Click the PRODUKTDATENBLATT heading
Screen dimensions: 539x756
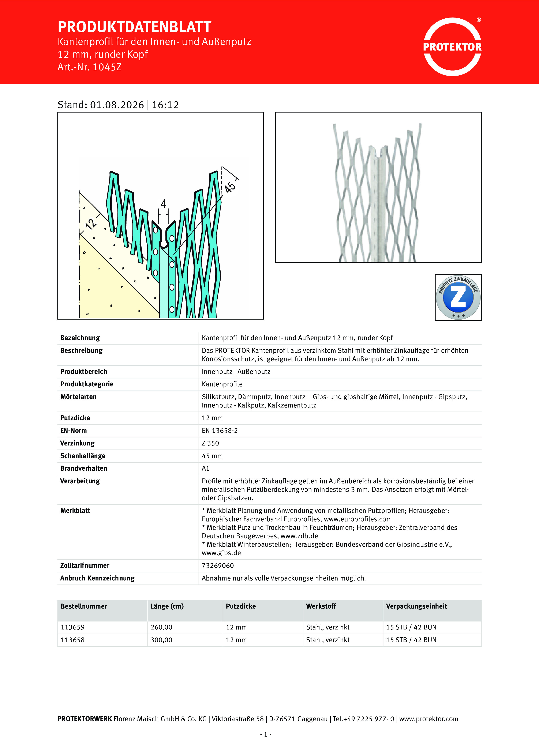(134, 27)
